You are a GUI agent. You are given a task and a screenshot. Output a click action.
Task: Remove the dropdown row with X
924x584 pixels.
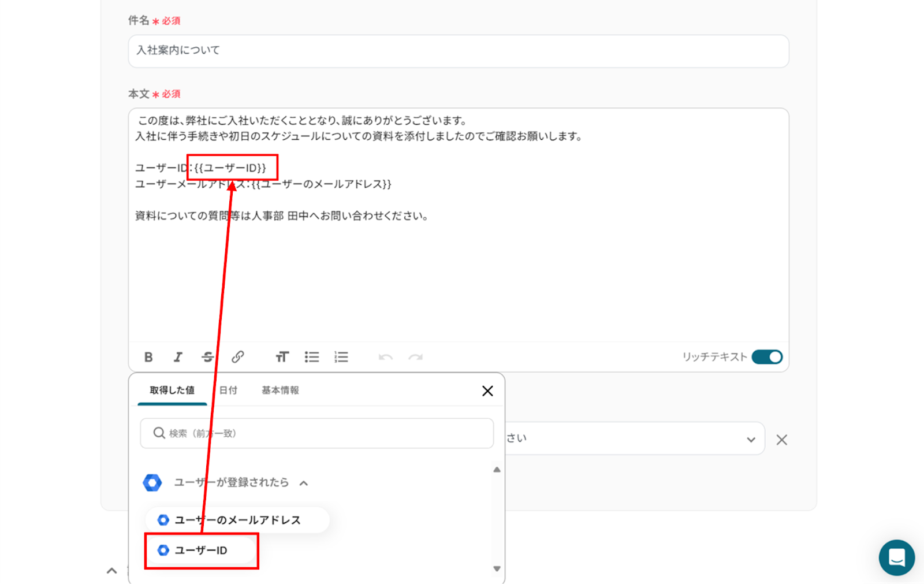click(782, 440)
